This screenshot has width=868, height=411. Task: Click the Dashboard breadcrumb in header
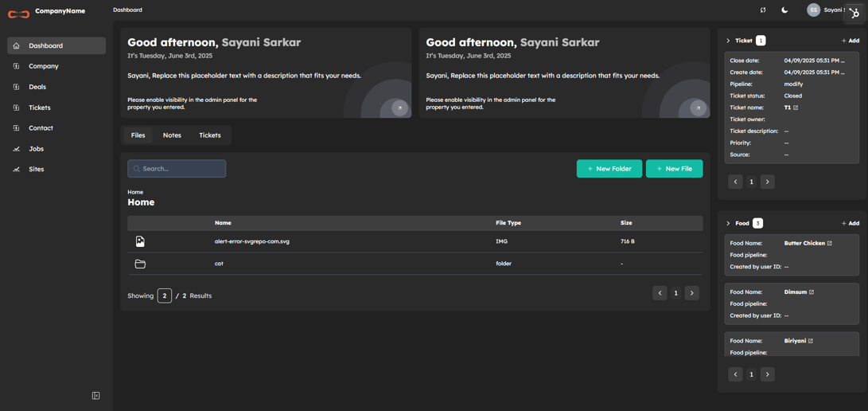(x=127, y=10)
